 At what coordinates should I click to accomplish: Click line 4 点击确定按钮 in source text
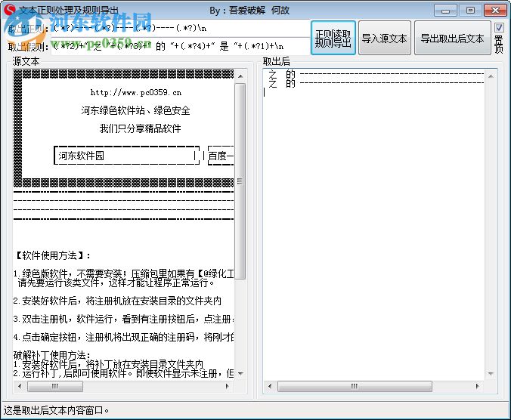[x=124, y=337]
